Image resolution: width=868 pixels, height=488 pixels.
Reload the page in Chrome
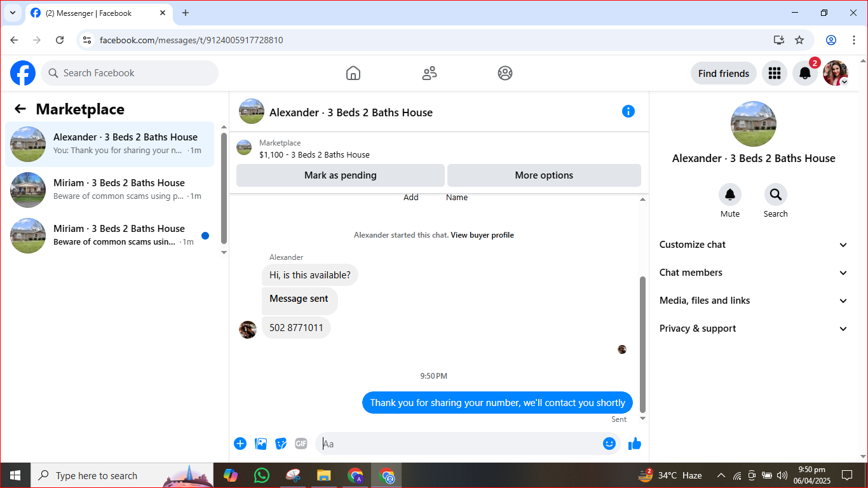(x=60, y=40)
